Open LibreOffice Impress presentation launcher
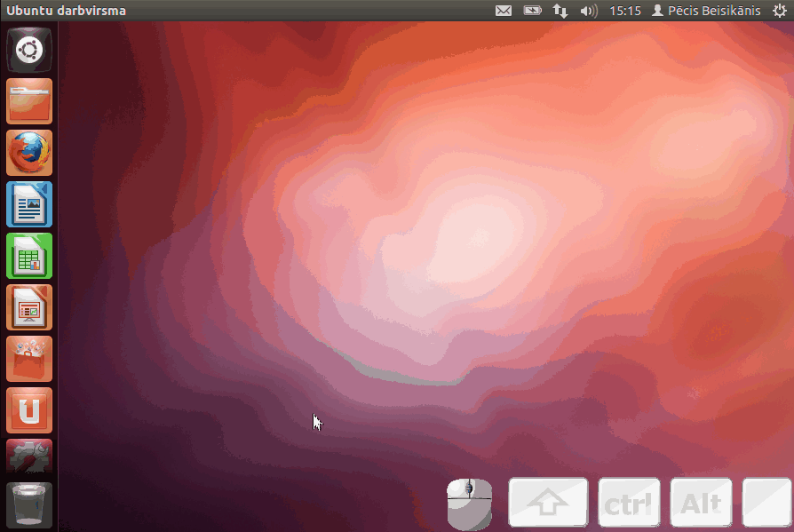 coord(28,307)
